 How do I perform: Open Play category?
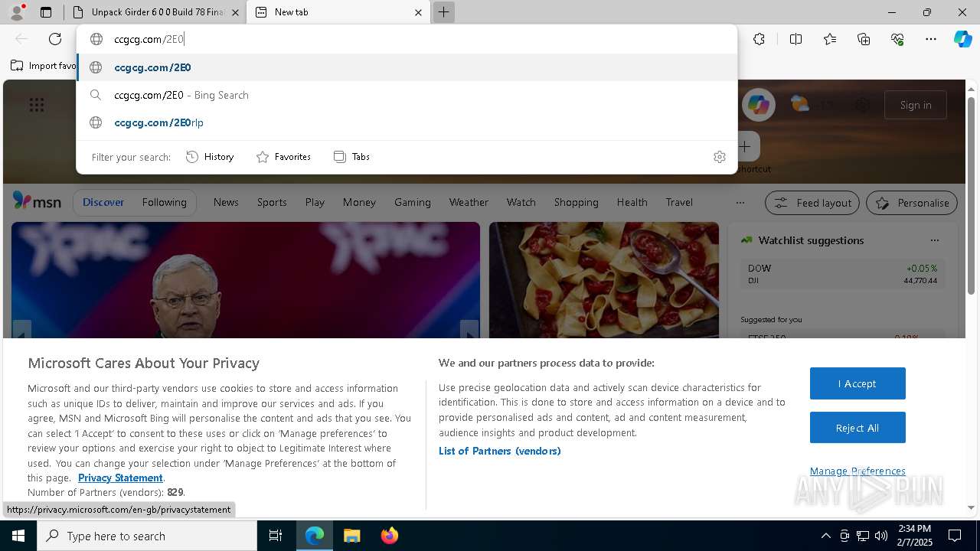(x=315, y=202)
